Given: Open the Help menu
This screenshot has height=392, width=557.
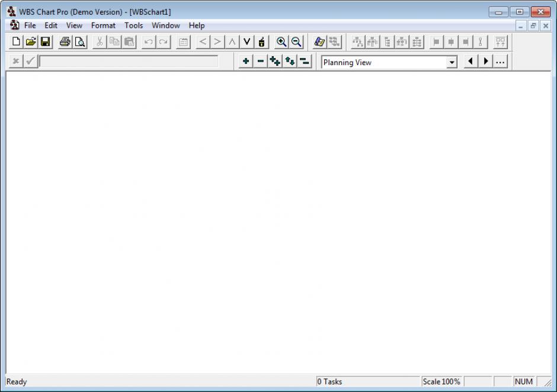Looking at the screenshot, I should point(197,25).
